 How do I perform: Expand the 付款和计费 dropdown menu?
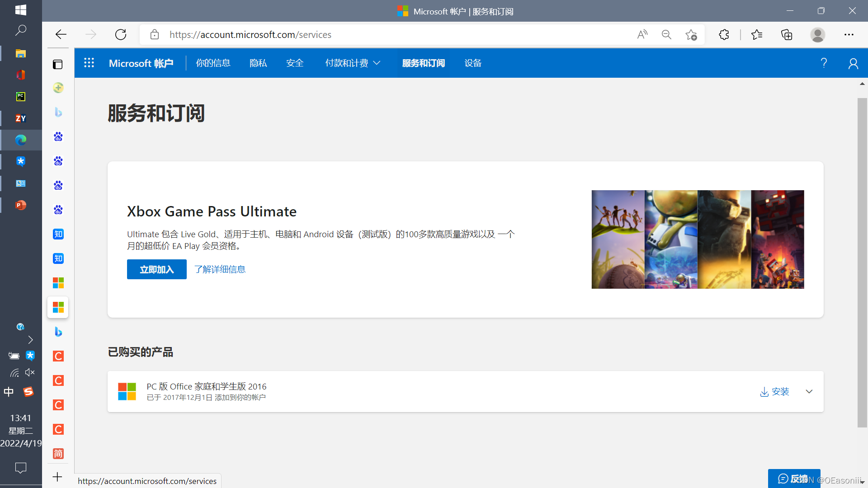tap(353, 63)
